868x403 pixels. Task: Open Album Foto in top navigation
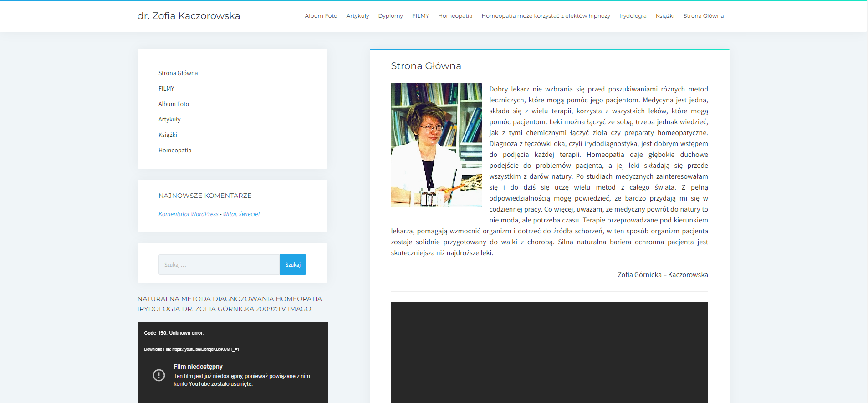[321, 16]
